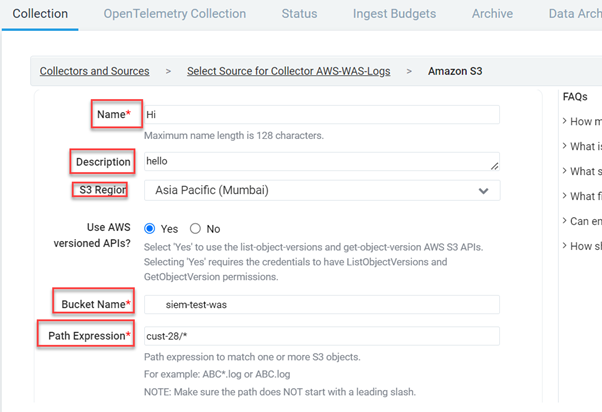The image size is (602, 412).
Task: Expand the FAQ starting with What f
Action: pos(582,196)
